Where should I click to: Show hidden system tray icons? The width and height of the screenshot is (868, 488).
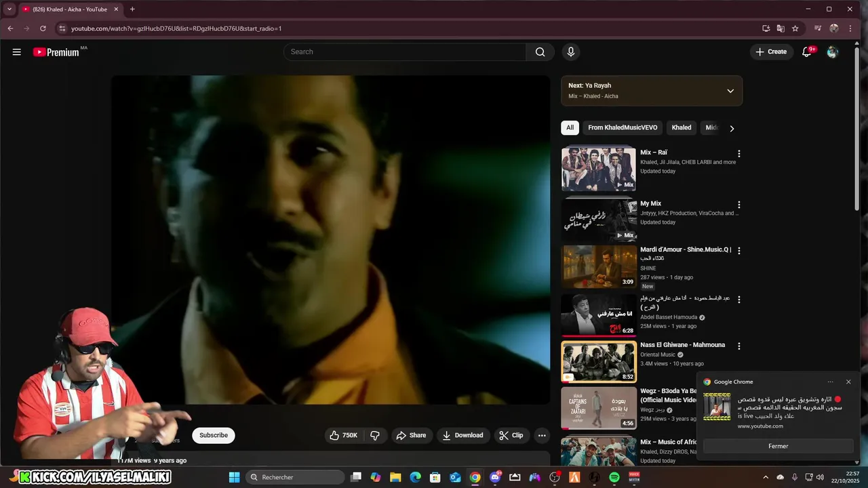pyautogui.click(x=766, y=477)
